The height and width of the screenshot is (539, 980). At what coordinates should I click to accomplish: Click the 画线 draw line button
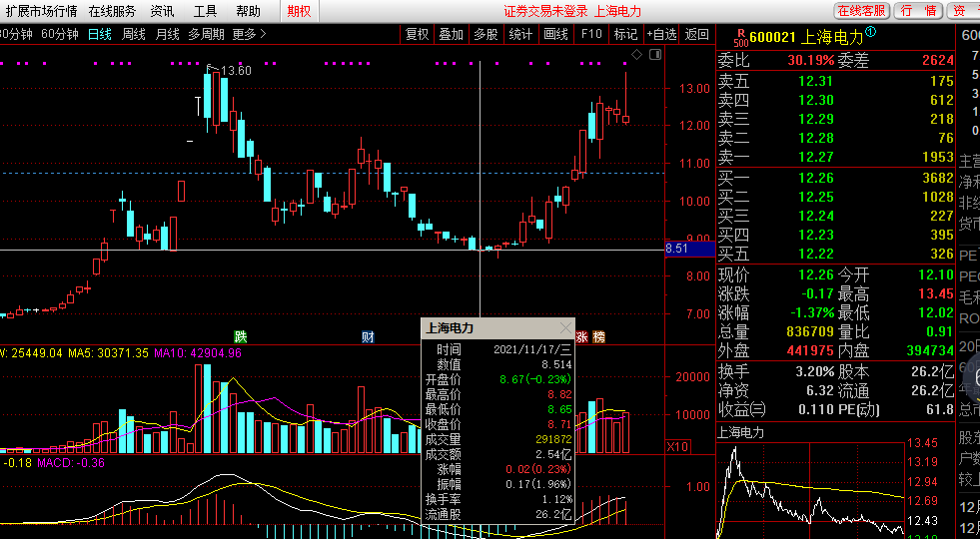(x=555, y=34)
